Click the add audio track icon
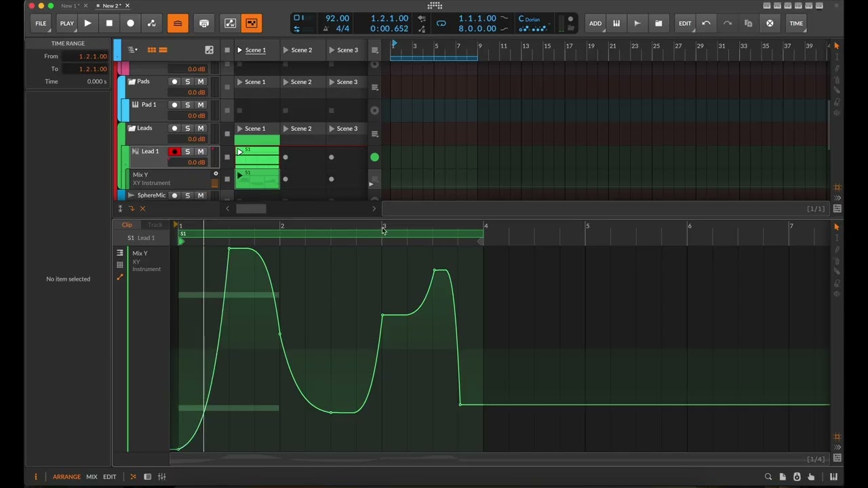The image size is (868, 488). (637, 23)
